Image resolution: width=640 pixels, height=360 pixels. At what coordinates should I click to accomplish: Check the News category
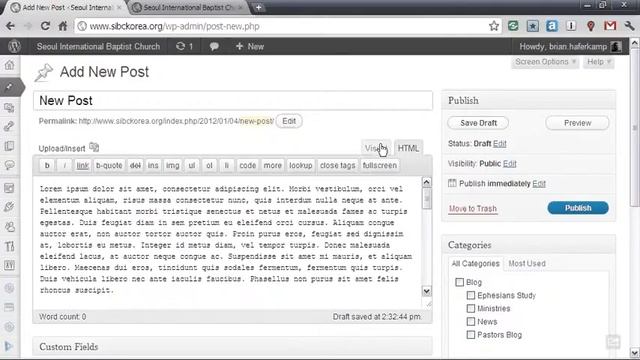pos(471,322)
